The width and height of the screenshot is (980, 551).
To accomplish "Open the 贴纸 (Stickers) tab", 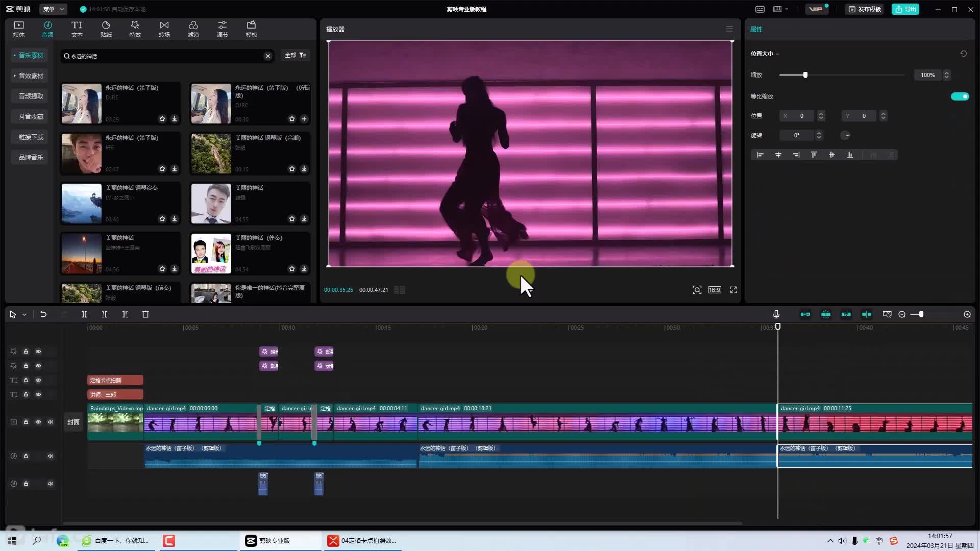I will (106, 29).
